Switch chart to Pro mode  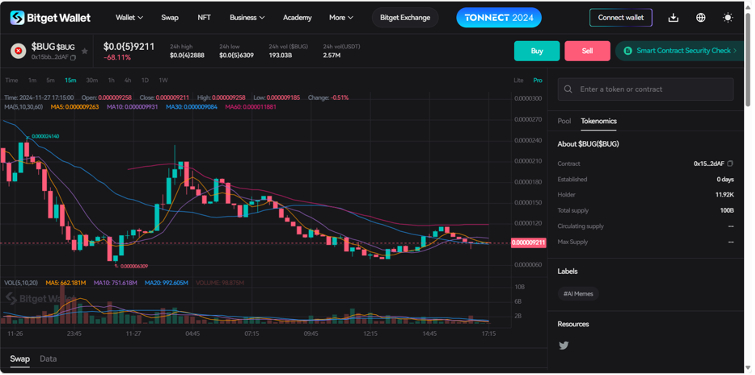coord(537,80)
